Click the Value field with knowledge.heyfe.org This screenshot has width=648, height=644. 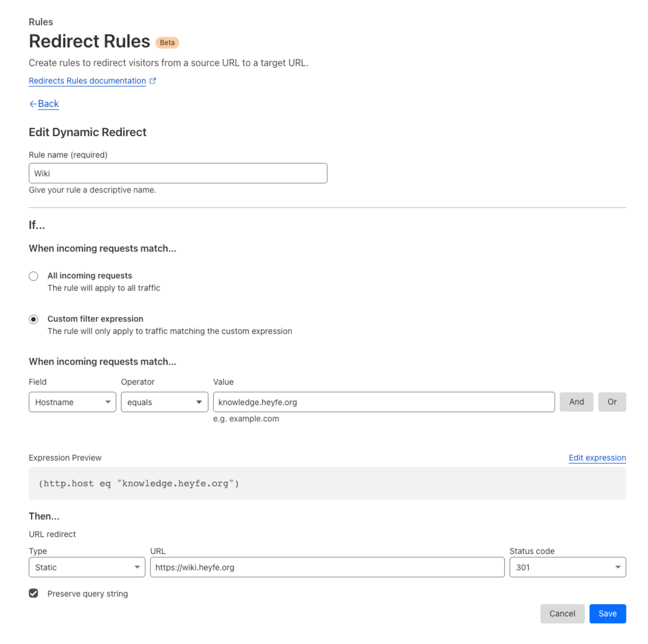point(384,402)
